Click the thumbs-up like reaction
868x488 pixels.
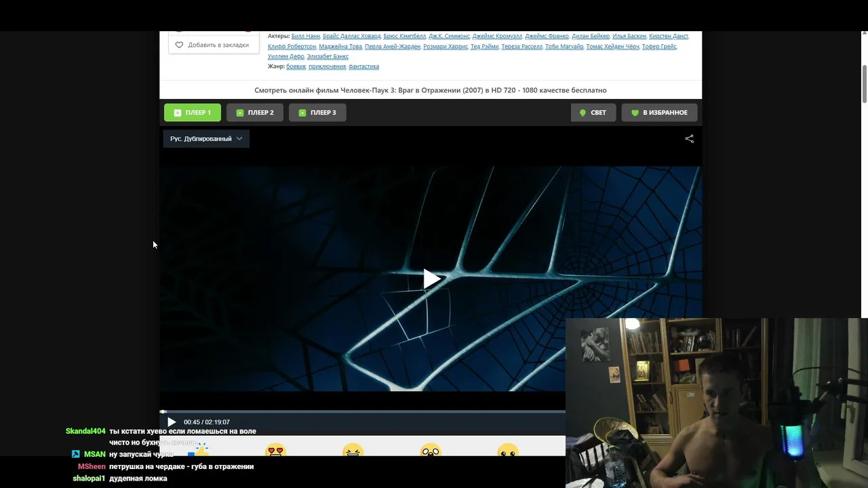click(x=198, y=449)
